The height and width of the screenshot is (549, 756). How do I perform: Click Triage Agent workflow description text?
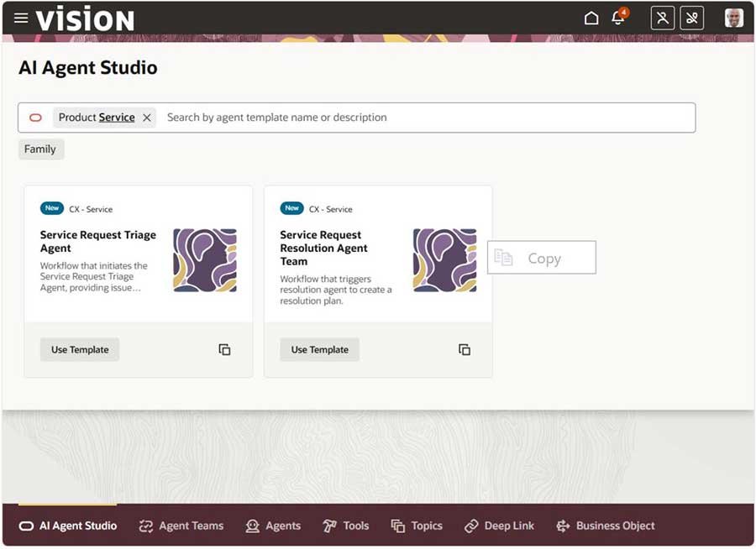pyautogui.click(x=94, y=277)
